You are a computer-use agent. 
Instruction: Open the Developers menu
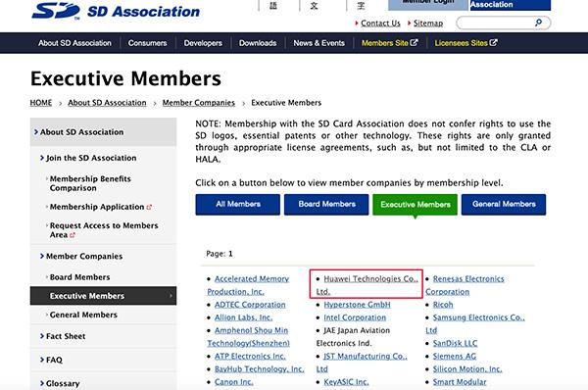tap(203, 43)
